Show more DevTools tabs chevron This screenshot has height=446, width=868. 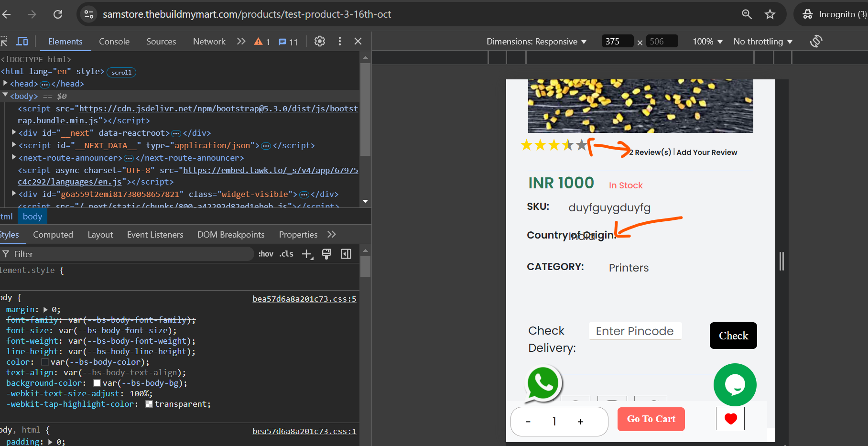click(241, 41)
